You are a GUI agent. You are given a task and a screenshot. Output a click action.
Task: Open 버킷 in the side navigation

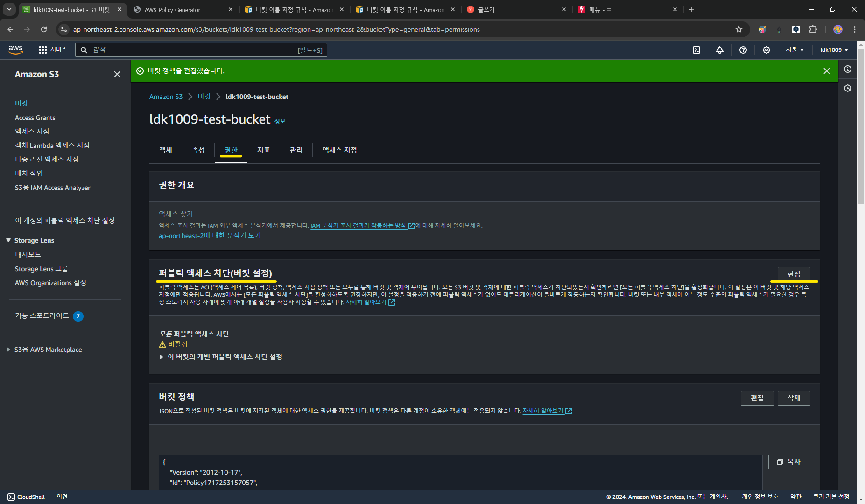click(x=21, y=104)
